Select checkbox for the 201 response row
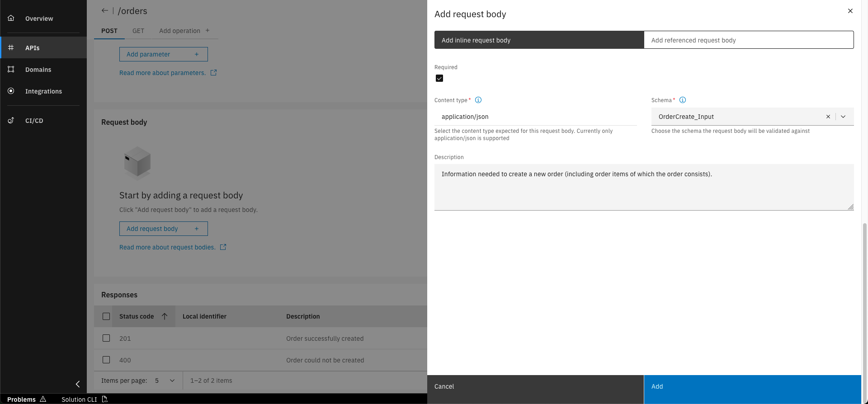 click(x=106, y=338)
